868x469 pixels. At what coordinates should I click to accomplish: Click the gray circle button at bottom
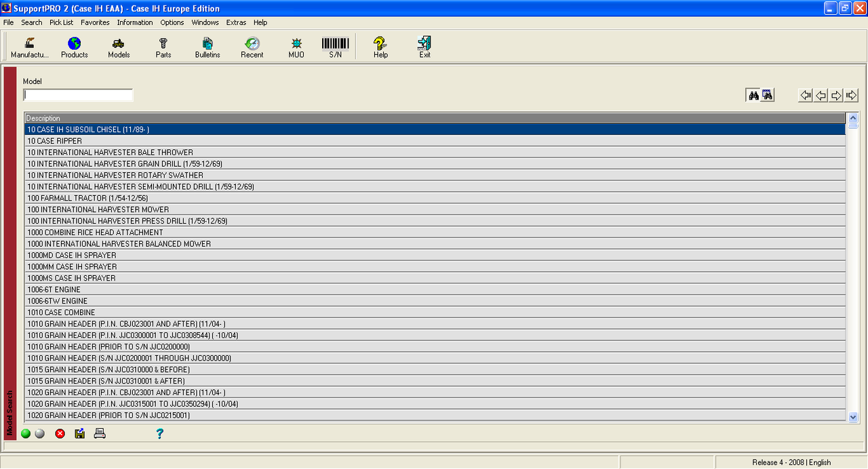[x=40, y=434]
